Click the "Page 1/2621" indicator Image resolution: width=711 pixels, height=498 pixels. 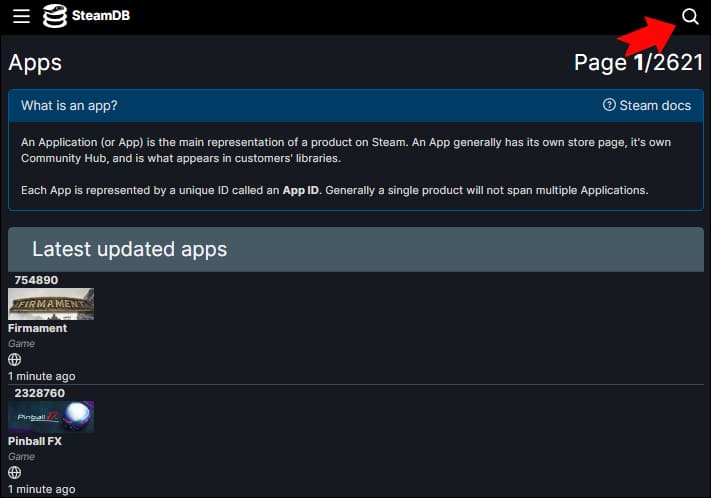(x=638, y=63)
